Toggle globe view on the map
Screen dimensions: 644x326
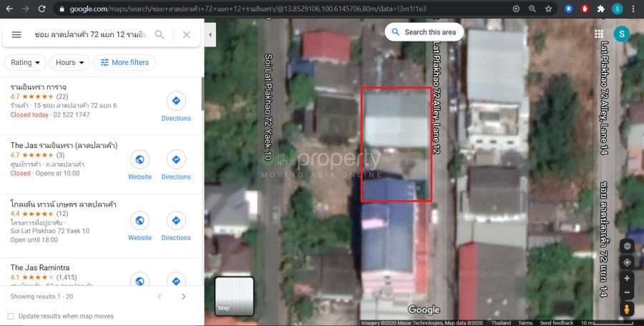pos(627,246)
